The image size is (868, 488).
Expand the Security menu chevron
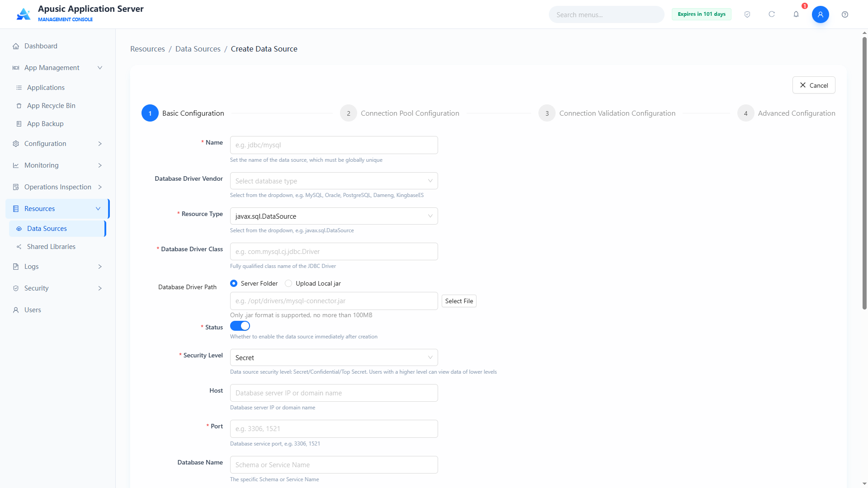[100, 288]
